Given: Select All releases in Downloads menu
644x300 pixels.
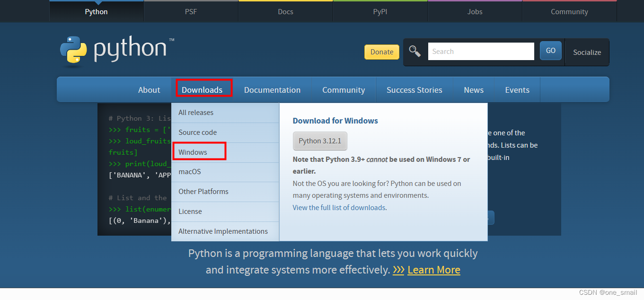Looking at the screenshot, I should click(225, 113).
